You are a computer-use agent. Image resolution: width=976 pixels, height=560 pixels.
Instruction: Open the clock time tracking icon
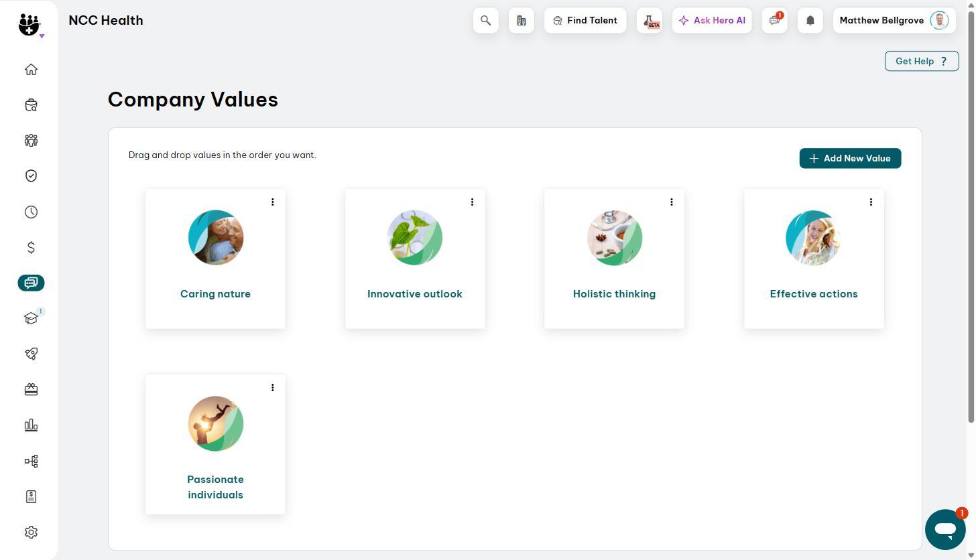click(31, 212)
